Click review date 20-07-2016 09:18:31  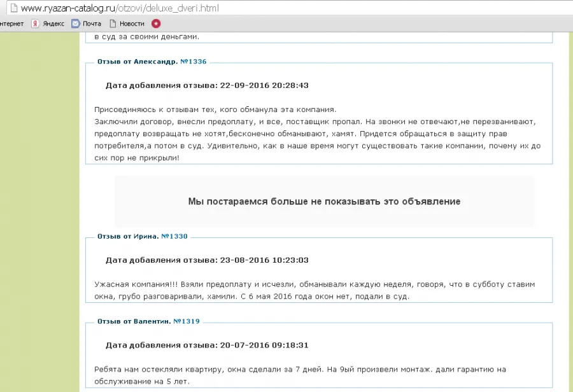264,346
